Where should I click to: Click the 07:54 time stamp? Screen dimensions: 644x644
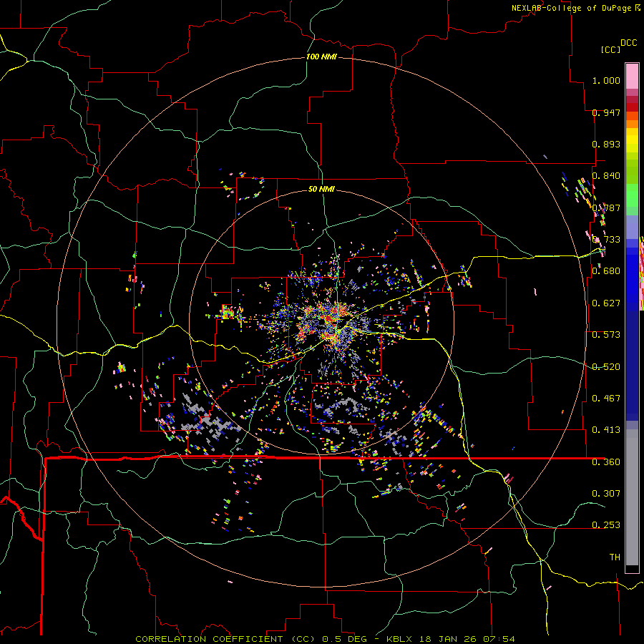(499, 639)
